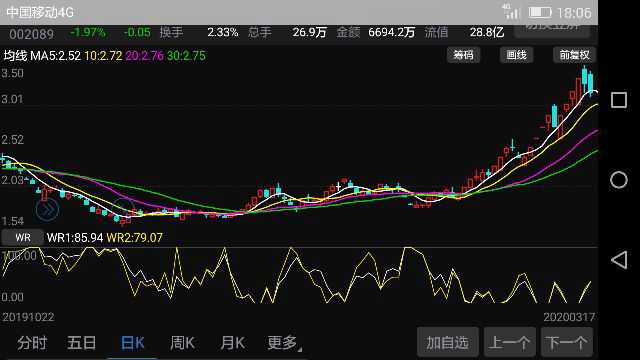Screen dimensions: 640x360
Task: Add stock with 加自选 button
Action: [447, 342]
